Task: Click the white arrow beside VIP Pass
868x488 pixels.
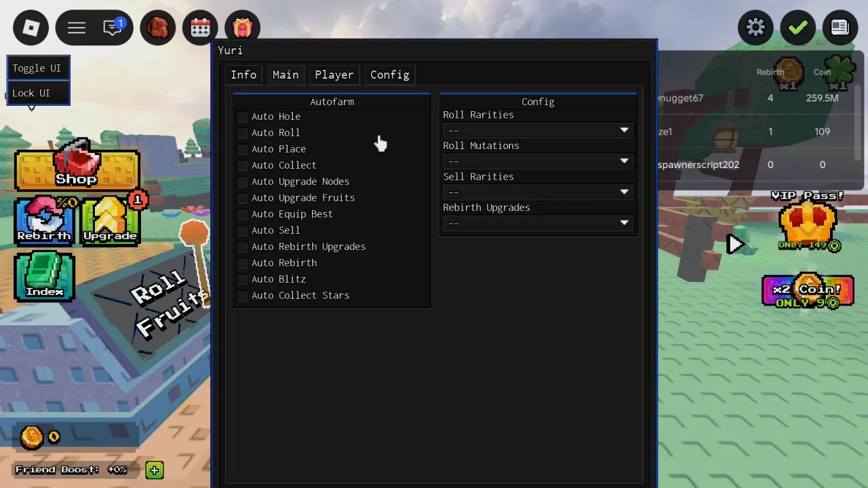Action: point(736,244)
